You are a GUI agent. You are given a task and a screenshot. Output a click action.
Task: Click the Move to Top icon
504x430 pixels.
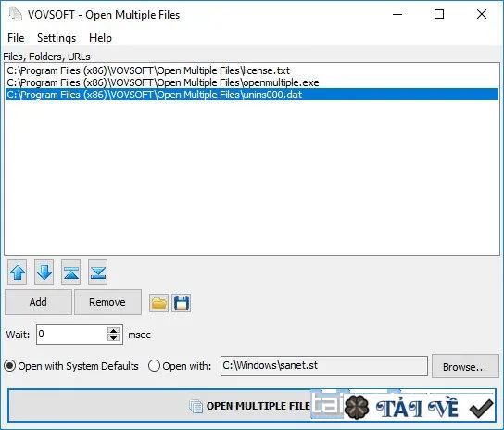point(70,272)
